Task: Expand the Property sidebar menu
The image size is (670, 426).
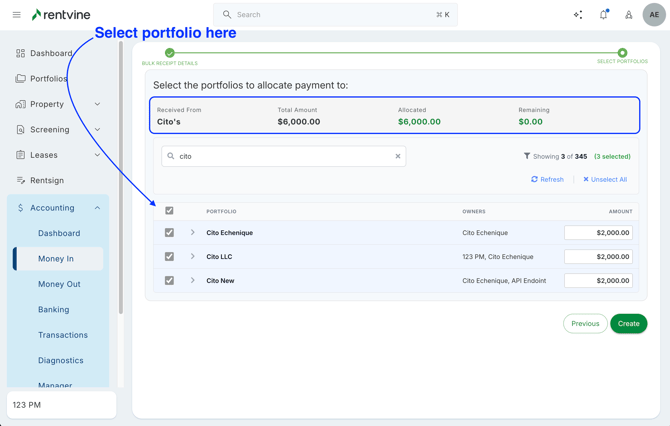Action: (x=97, y=104)
